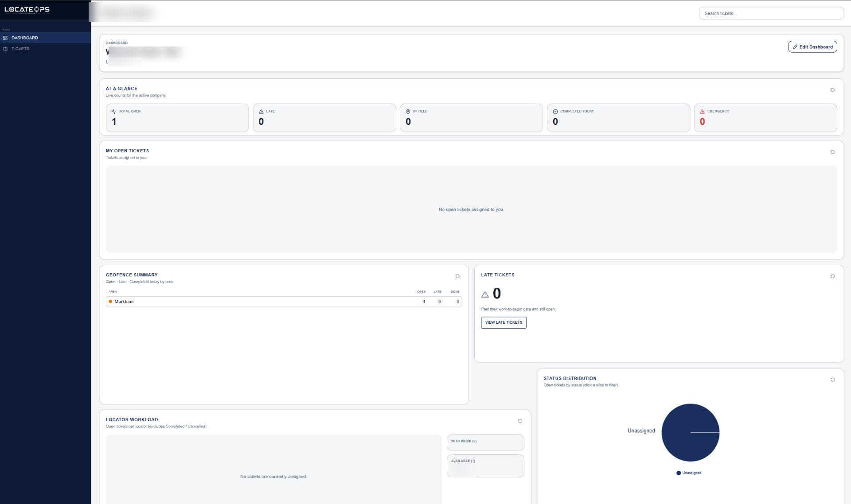The width and height of the screenshot is (851, 504).
Task: Open the Late count card
Action: [x=324, y=118]
